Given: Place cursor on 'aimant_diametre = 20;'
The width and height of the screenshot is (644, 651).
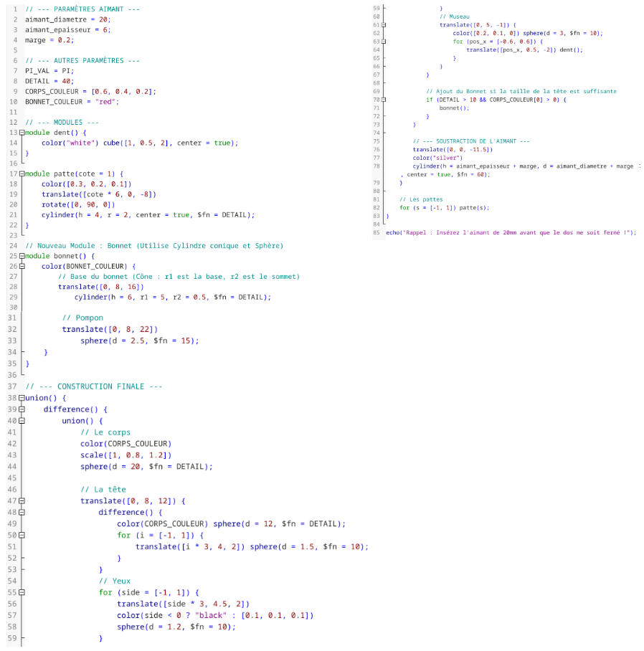Looking at the screenshot, I should (x=67, y=19).
